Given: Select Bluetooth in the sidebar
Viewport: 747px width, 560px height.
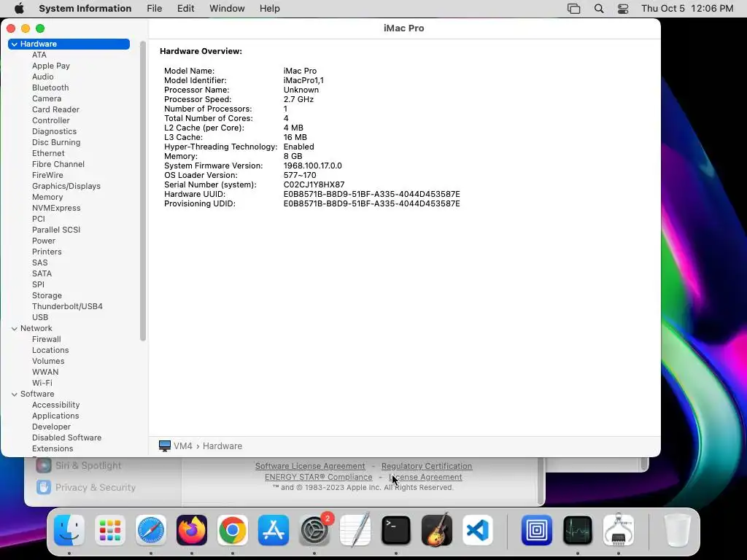Looking at the screenshot, I should coord(50,87).
